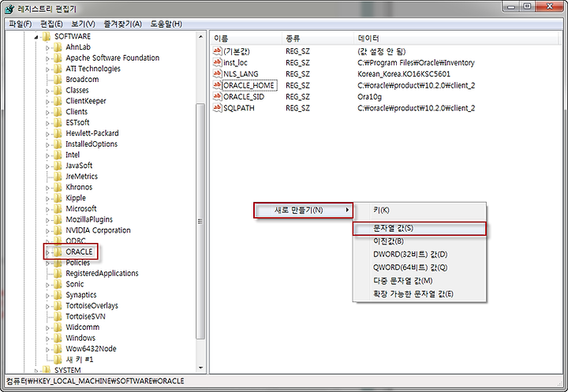Click the SYSTEM folder icon

pyautogui.click(x=46, y=370)
